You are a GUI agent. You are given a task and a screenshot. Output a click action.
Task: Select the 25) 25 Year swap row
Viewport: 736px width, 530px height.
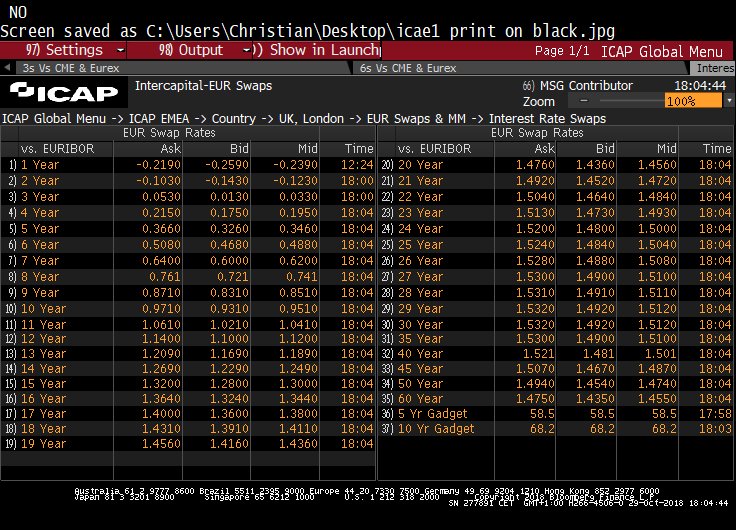point(556,245)
